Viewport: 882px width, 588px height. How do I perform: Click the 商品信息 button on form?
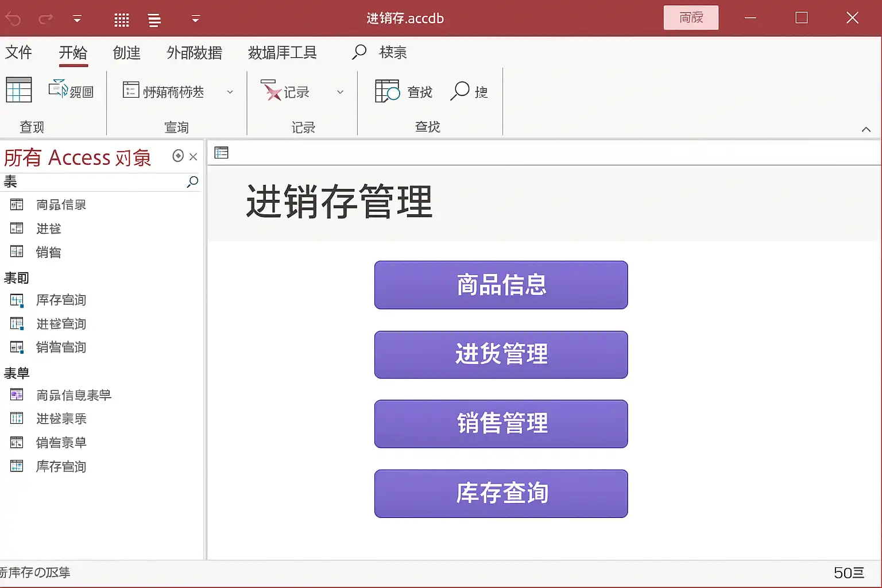tap(501, 285)
